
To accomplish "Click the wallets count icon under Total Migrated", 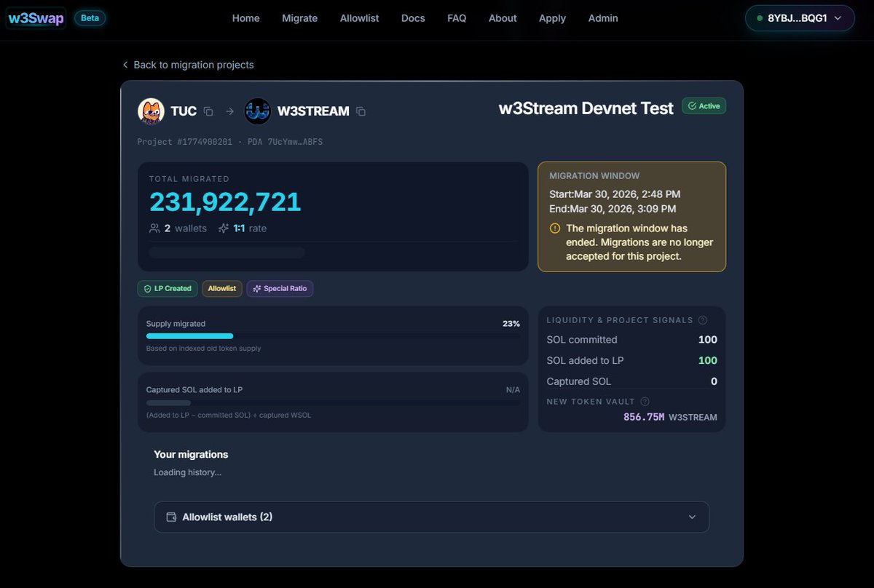I will 154,228.
